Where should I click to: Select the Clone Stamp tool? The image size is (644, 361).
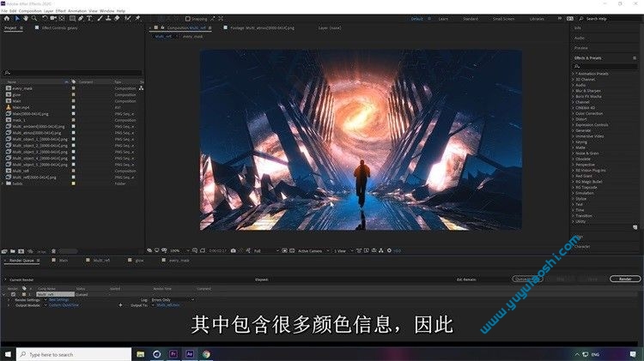108,19
